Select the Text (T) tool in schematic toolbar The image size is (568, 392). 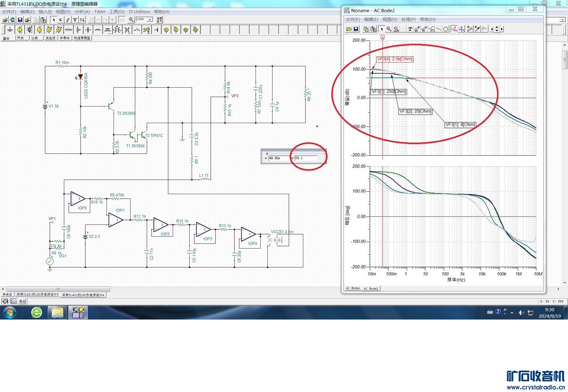[75, 20]
